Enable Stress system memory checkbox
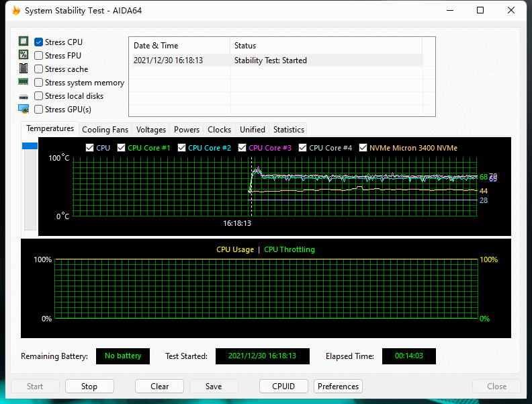The height and width of the screenshot is (404, 532). pos(39,83)
